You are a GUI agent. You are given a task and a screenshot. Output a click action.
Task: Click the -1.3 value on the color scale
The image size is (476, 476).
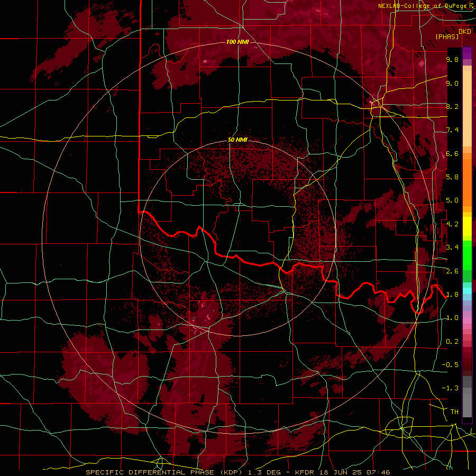click(450, 388)
